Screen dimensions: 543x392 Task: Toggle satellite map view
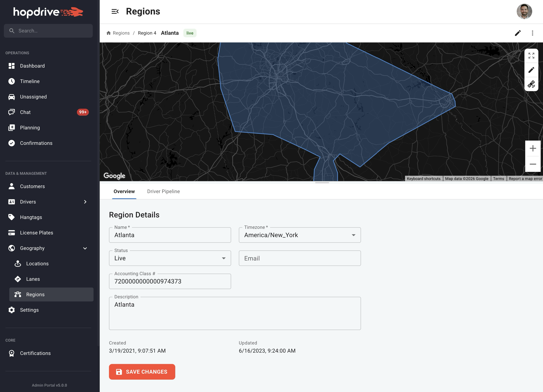(x=531, y=84)
